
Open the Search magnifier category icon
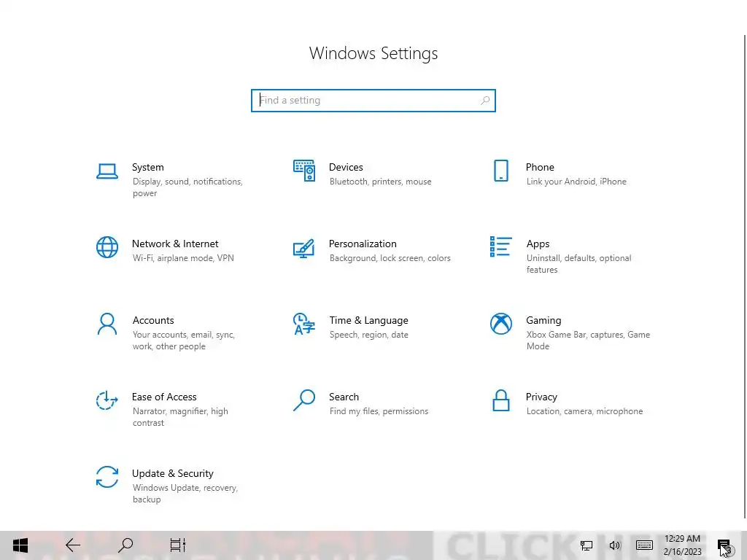(x=304, y=400)
